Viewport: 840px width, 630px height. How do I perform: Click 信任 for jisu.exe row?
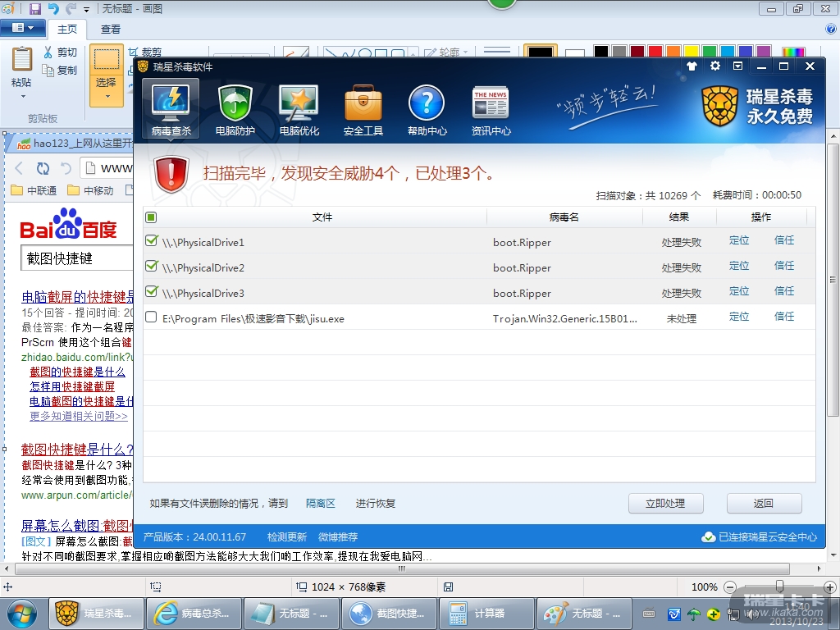pyautogui.click(x=784, y=317)
